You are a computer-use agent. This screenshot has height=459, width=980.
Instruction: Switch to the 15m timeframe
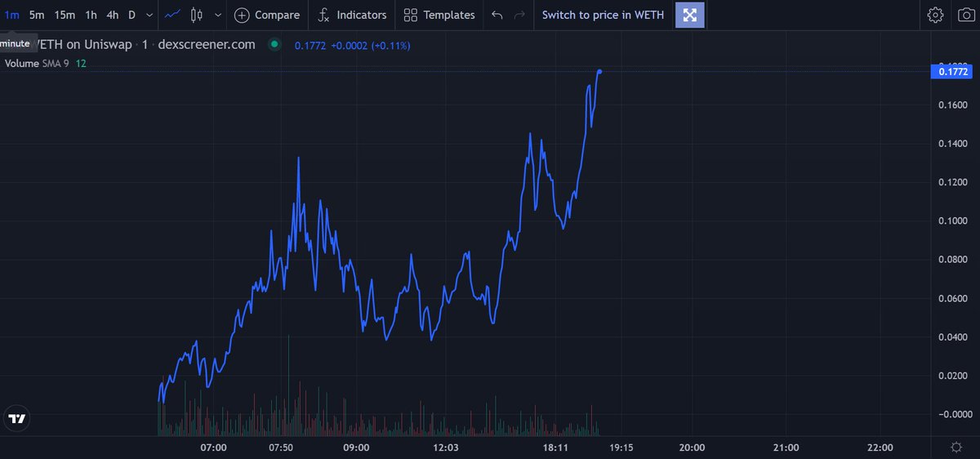pos(65,15)
